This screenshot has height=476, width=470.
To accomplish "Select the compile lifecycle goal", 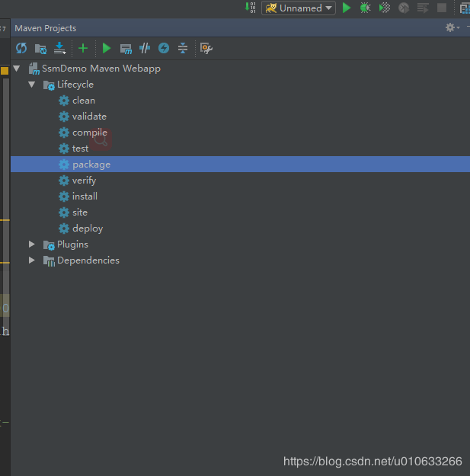I will click(x=90, y=133).
